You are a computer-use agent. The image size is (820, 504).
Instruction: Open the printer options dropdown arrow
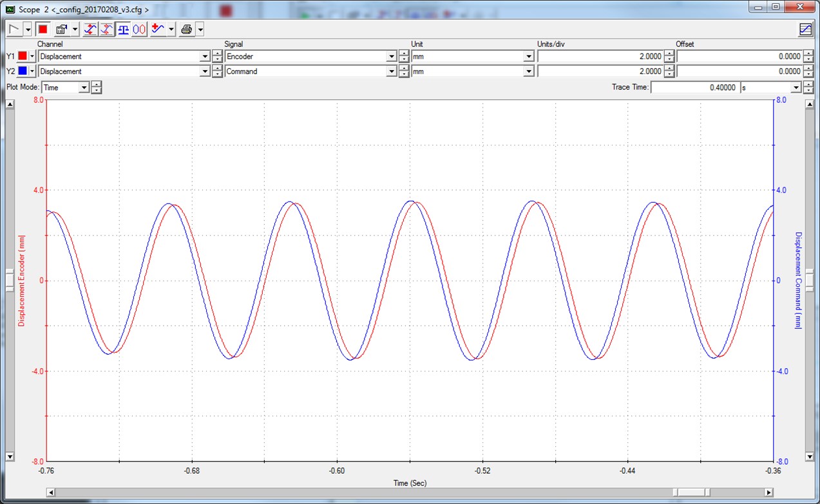click(200, 29)
